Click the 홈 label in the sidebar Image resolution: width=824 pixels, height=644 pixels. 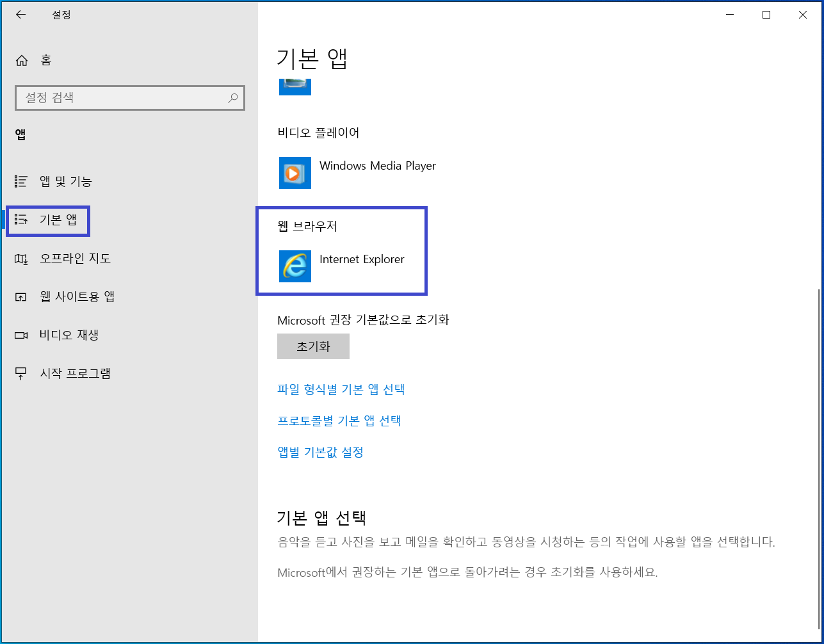click(x=46, y=60)
